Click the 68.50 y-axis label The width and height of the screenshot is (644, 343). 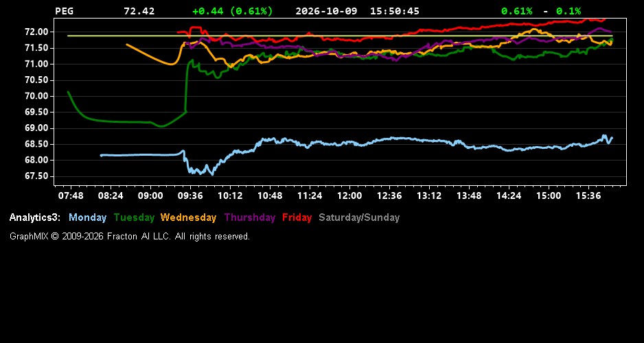(x=38, y=144)
